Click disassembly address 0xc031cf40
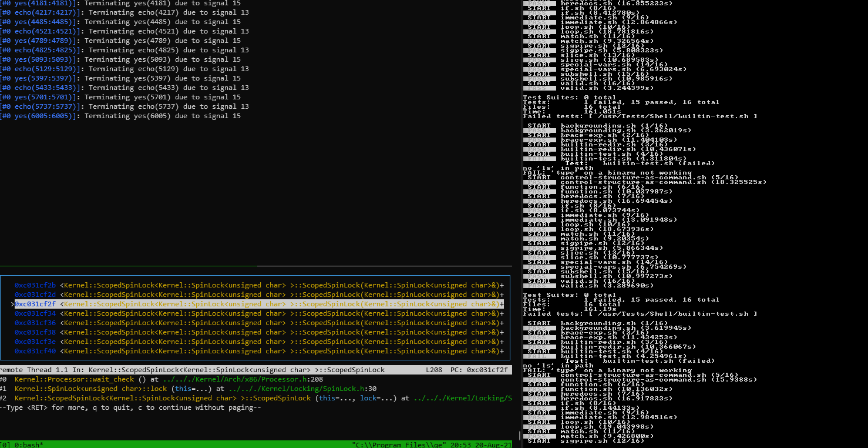This screenshot has width=868, height=448. tap(35, 351)
